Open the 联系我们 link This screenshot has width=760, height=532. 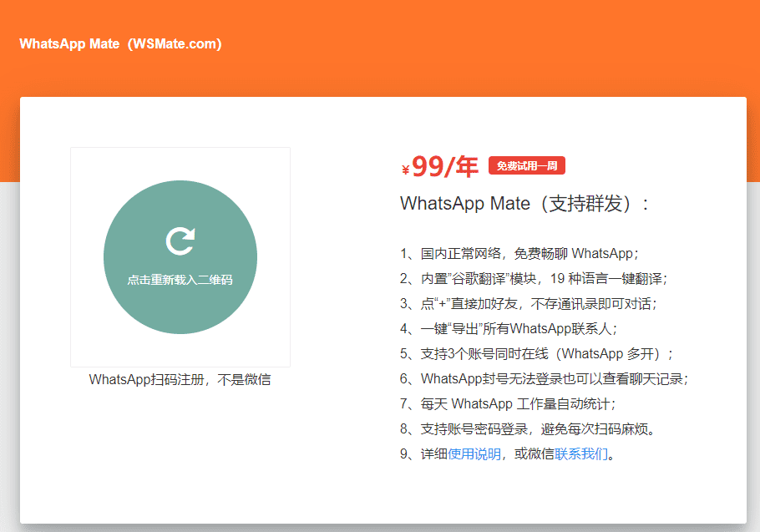coord(581,454)
